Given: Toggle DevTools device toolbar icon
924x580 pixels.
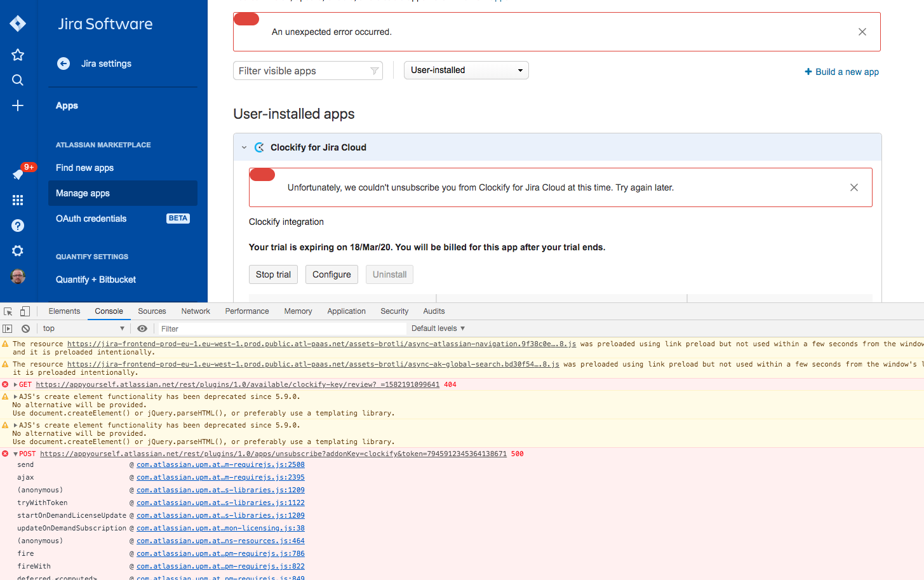Looking at the screenshot, I should click(x=25, y=311).
